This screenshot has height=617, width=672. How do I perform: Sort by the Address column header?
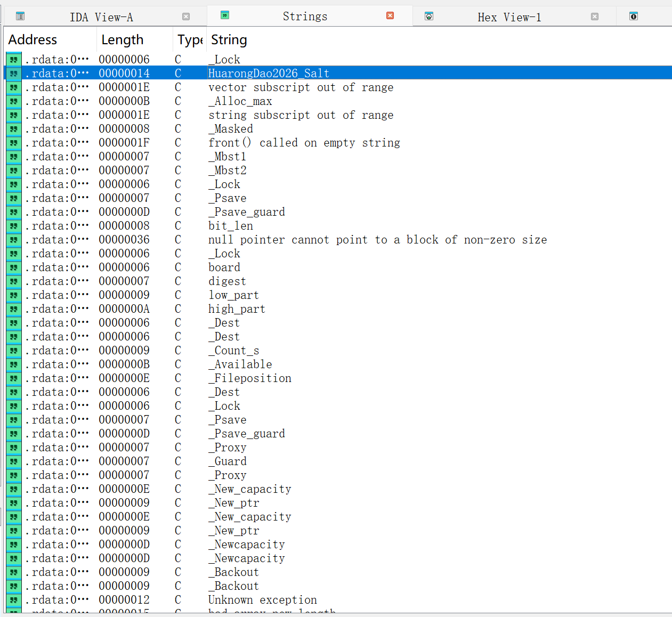tap(33, 40)
